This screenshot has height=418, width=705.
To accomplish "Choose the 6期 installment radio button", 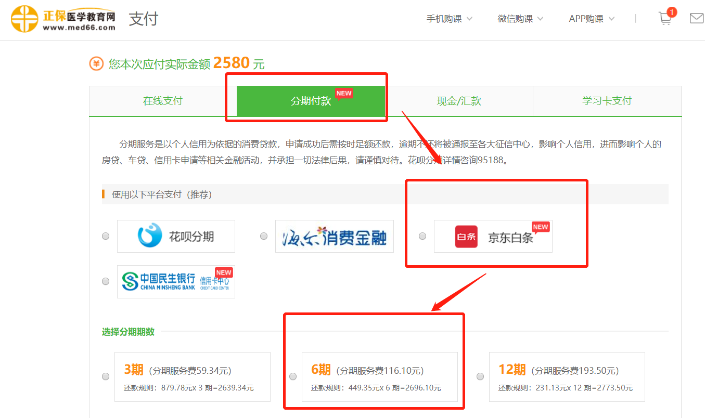I will click(x=292, y=376).
